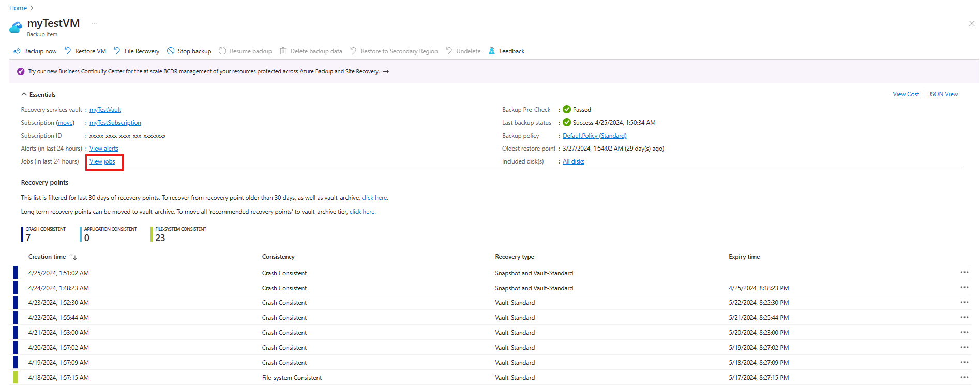Click the Backup now label
This screenshot has height=385, width=980.
click(x=40, y=51)
